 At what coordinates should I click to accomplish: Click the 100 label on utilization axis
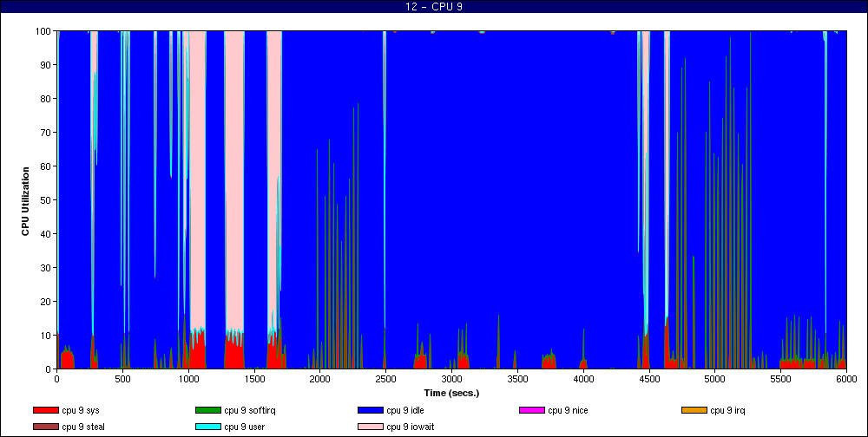[x=43, y=31]
